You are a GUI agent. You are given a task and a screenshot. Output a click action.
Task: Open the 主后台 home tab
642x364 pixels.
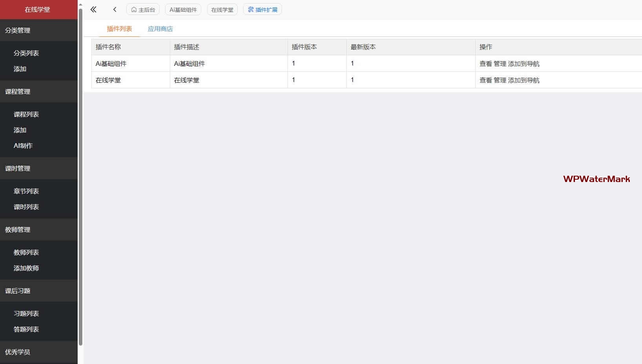click(x=143, y=10)
